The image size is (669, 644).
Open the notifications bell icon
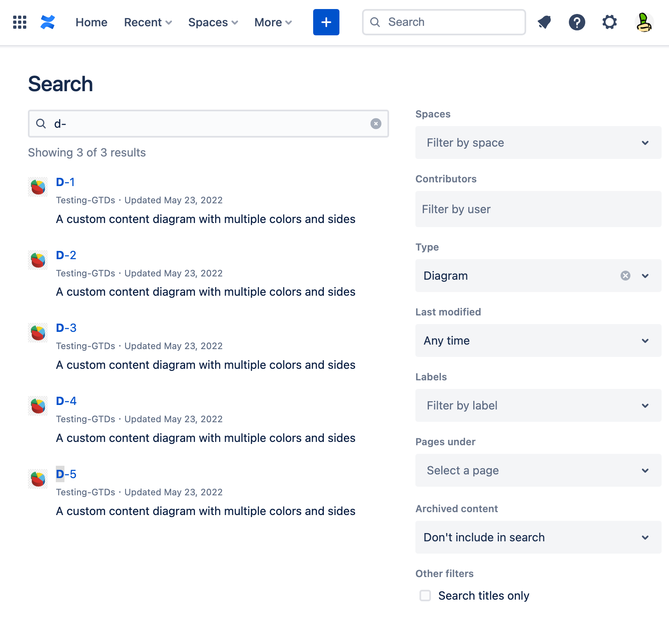click(x=544, y=22)
